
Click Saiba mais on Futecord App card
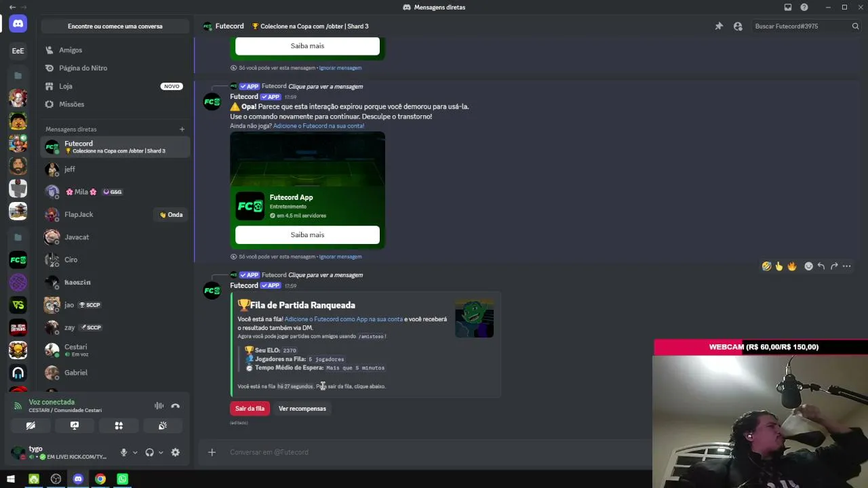pos(307,235)
